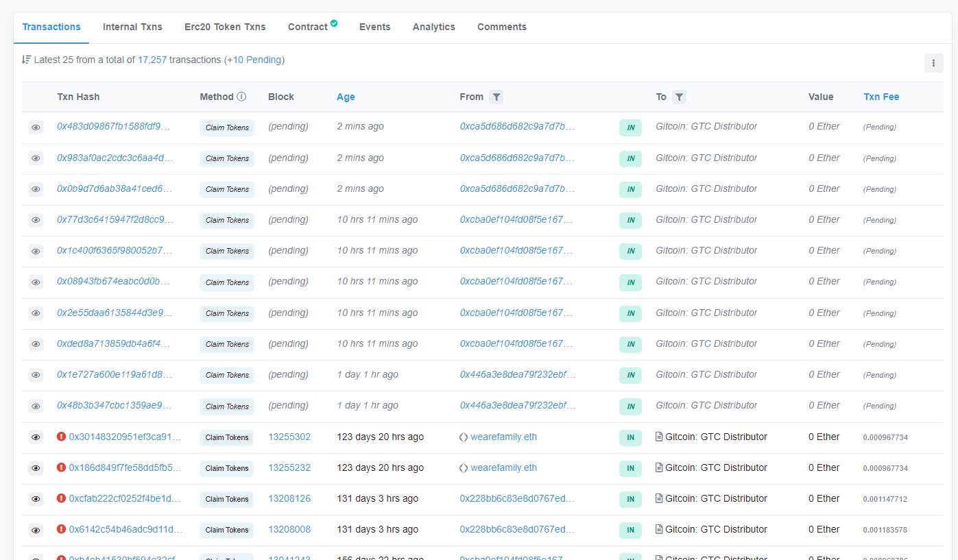Preview transaction 0x2e55daa6135844d3e9 with eye icon
Screen dimensions: 958x560
pyautogui.click(x=36, y=313)
